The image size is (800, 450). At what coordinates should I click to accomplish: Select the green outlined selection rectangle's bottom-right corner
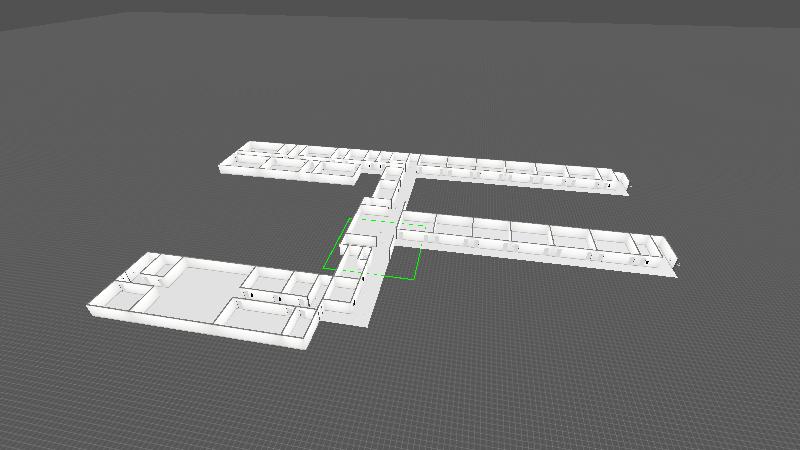click(x=417, y=278)
